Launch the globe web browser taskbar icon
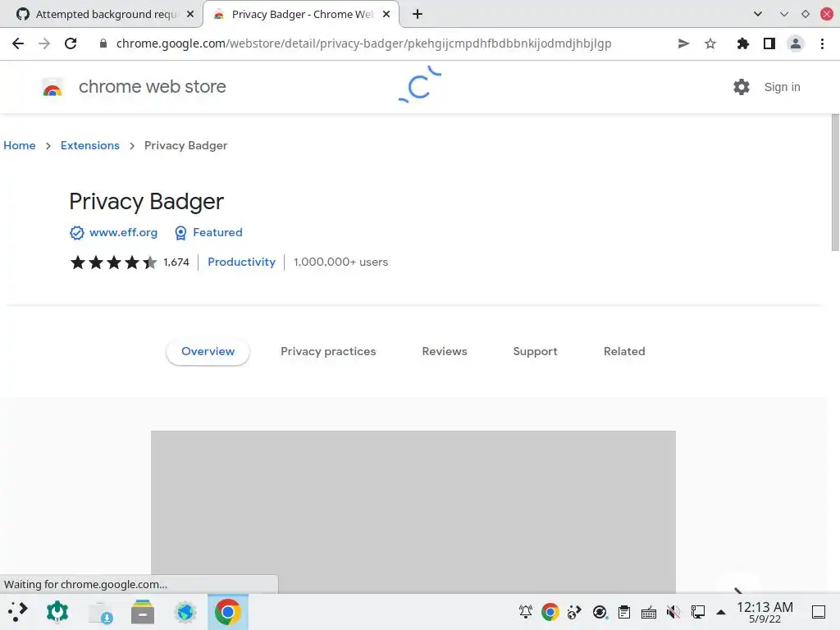Viewport: 840px width, 630px height. click(185, 612)
